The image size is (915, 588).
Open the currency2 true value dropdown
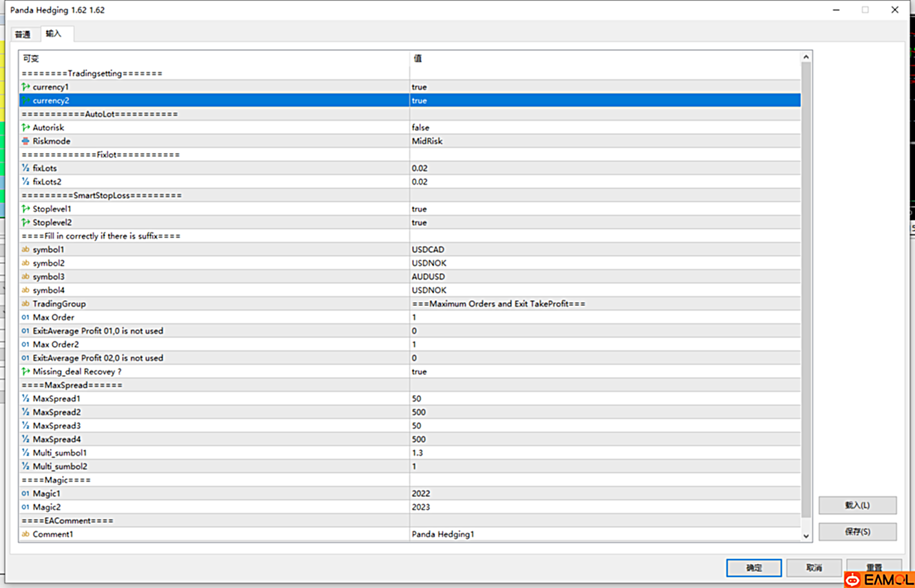(604, 100)
